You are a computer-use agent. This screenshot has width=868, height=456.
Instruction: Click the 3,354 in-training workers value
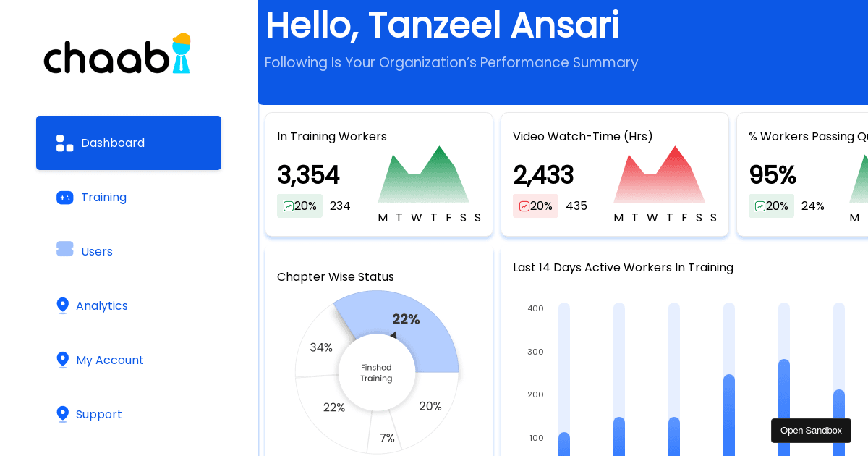click(x=308, y=175)
